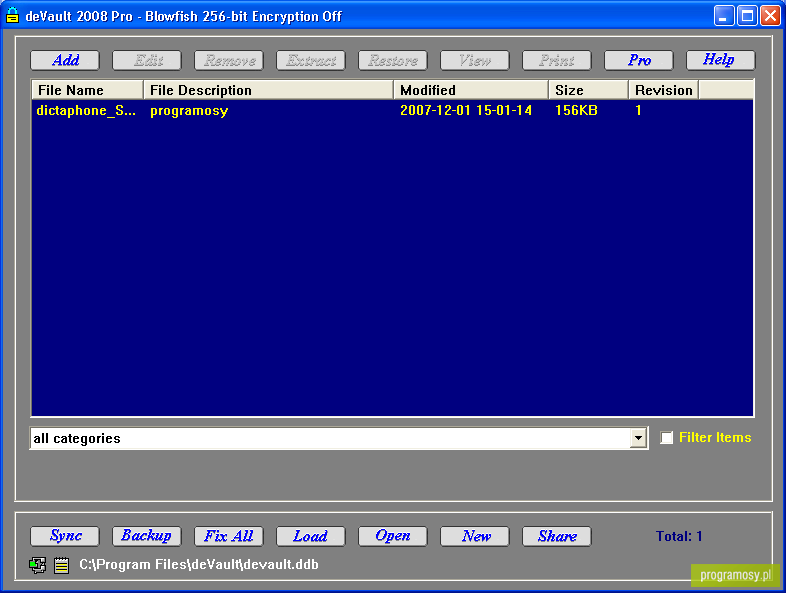Maximize the deVault window
The height and width of the screenshot is (593, 786).
point(747,16)
